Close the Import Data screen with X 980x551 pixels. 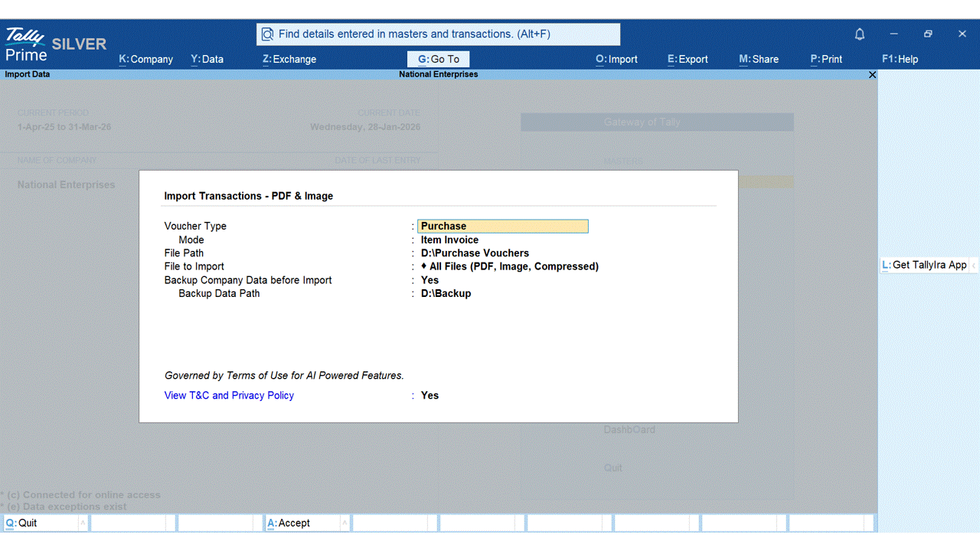tap(872, 75)
